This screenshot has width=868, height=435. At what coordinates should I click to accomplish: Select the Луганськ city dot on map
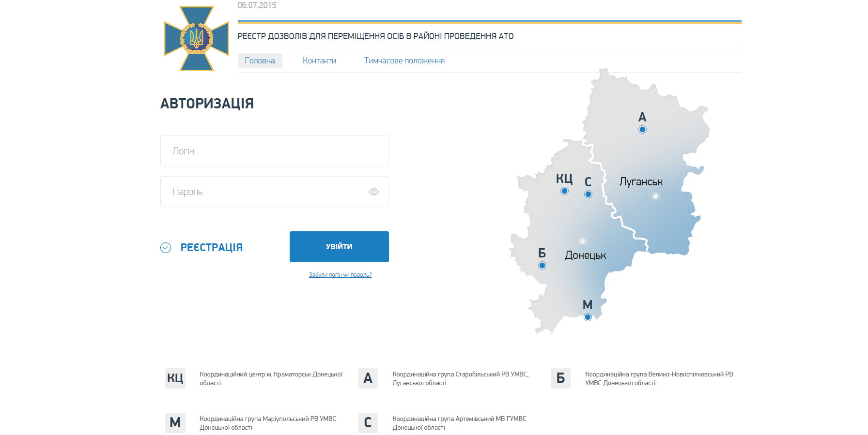[655, 196]
